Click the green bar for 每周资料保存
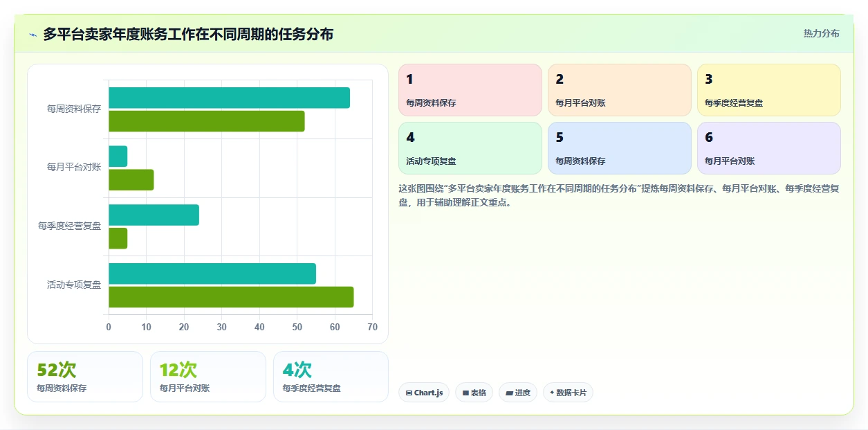Viewport: 868px width, 430px height. pyautogui.click(x=207, y=121)
